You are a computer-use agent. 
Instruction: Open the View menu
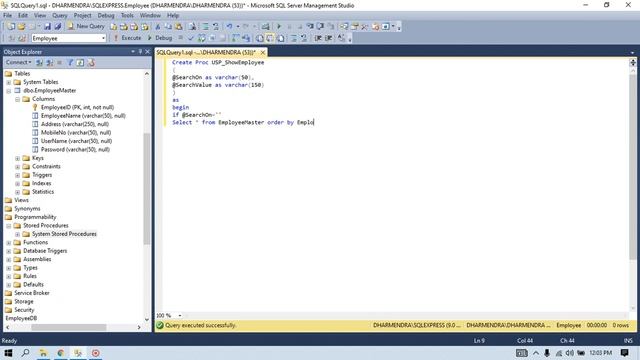tap(40, 16)
